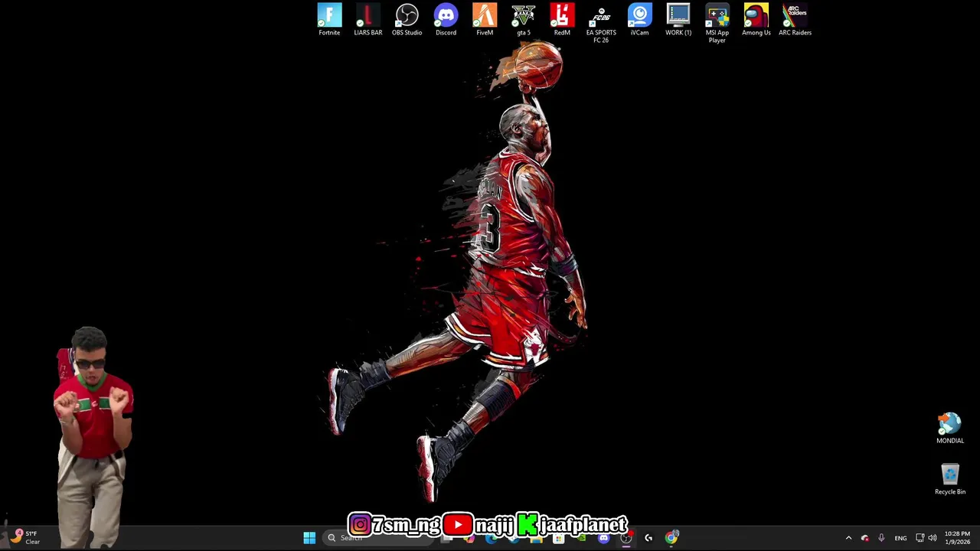Select the OBS Studio desktop icon
Image resolution: width=980 pixels, height=551 pixels.
point(407,20)
